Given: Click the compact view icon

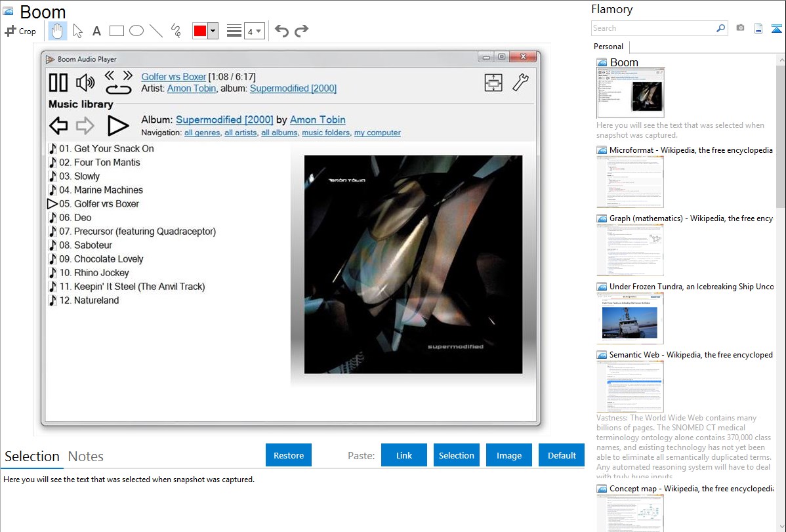Looking at the screenshot, I should point(494,82).
